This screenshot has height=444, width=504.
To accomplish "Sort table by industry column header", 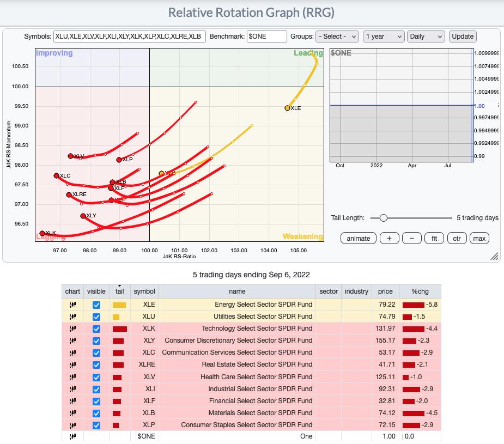I will tap(356, 291).
